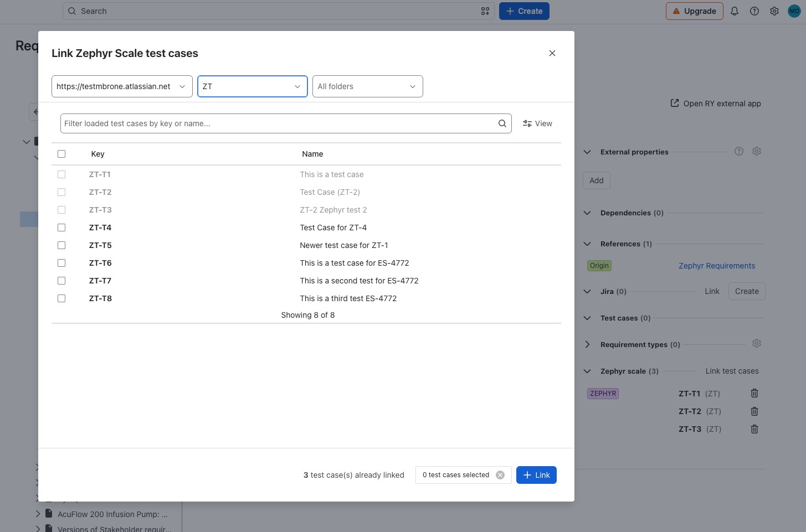Click the Upgrade button

[x=695, y=11]
